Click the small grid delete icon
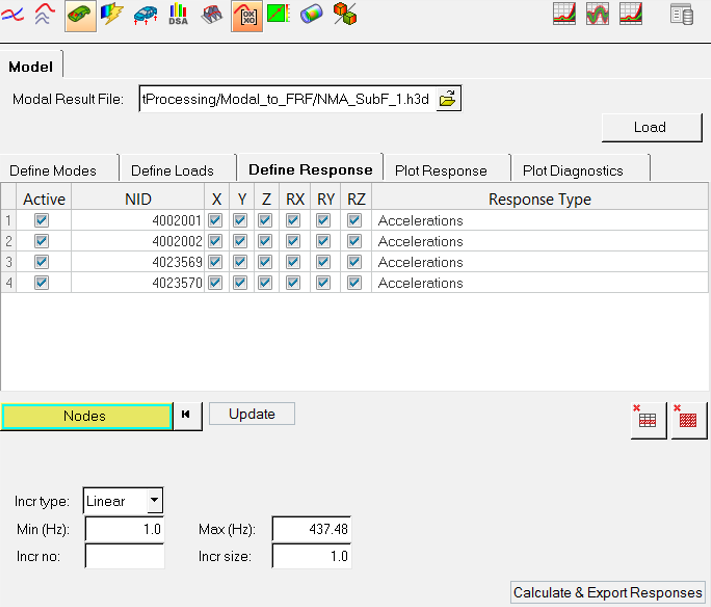 (x=647, y=419)
